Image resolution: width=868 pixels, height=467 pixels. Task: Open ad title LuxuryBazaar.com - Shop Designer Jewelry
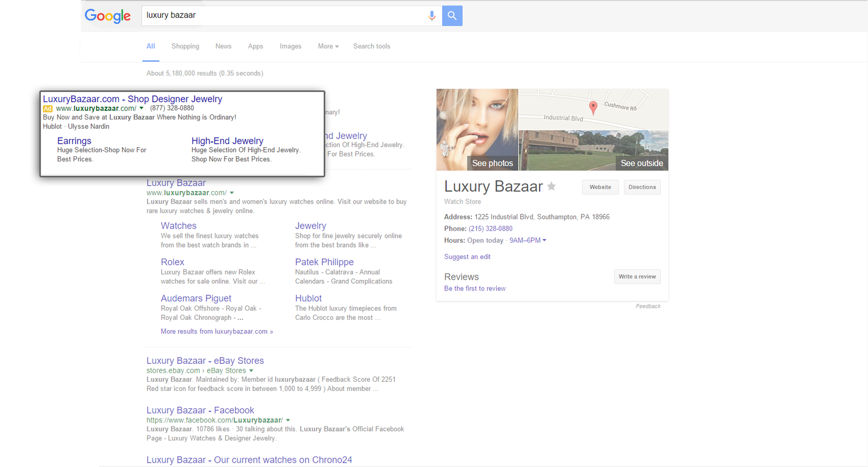coord(132,99)
